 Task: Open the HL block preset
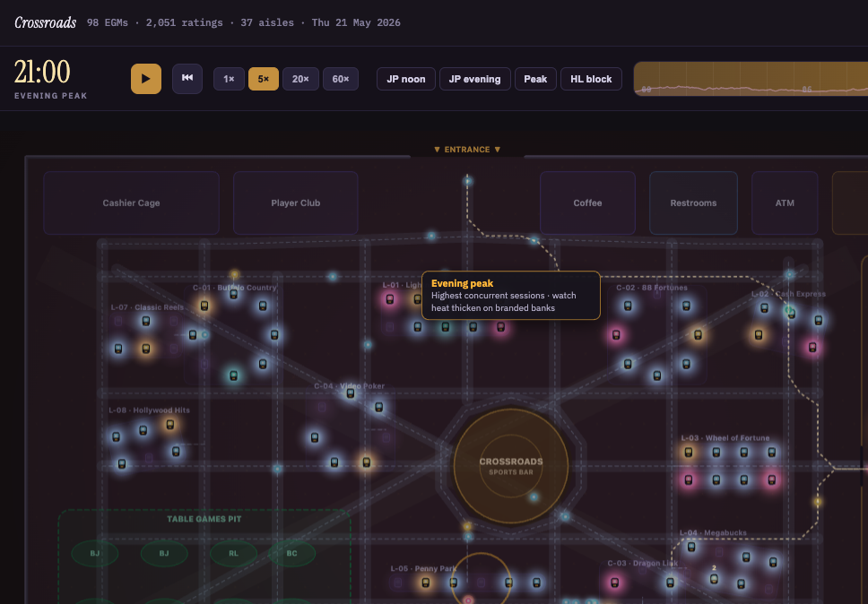(591, 79)
